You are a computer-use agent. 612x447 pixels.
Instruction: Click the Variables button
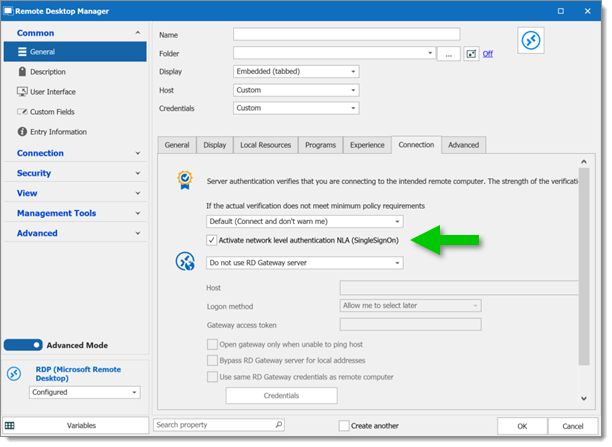(76, 426)
